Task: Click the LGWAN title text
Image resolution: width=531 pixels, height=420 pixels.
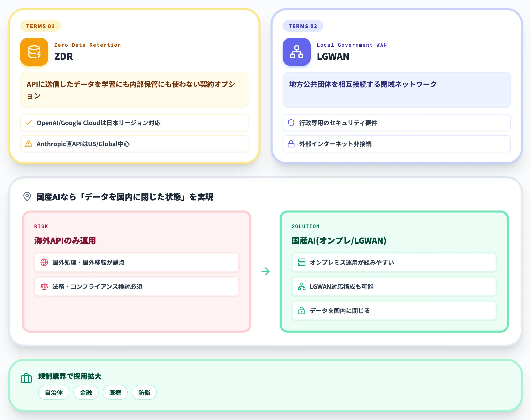Action: point(333,57)
